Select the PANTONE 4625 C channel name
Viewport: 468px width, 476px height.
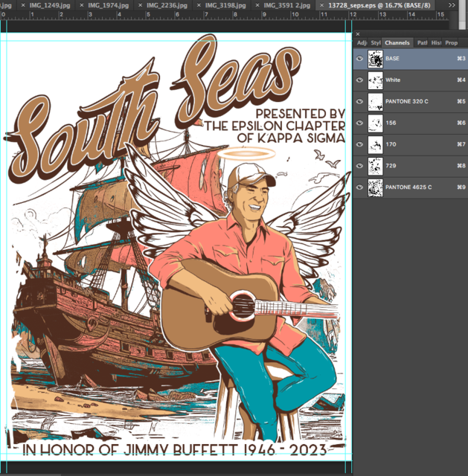tap(408, 187)
